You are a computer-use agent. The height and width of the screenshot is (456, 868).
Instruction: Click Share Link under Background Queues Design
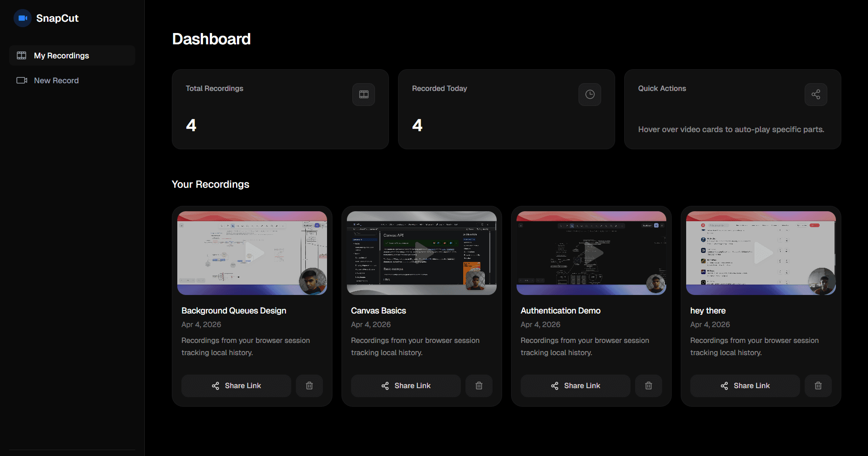236,385
